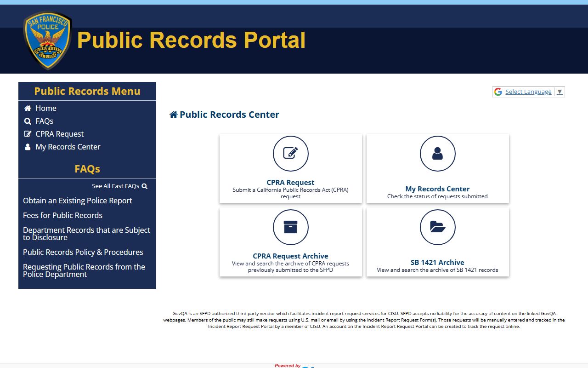Screen dimensions: 588x368
Task: Click 'View and search the archive of SB 1421 records'
Action: (438, 270)
